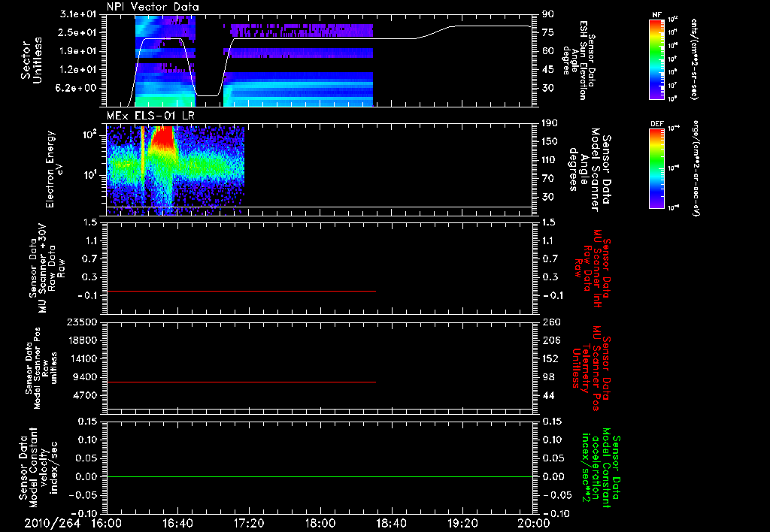Click the 'NPI Vector Data' panel title
This screenshot has height=532, width=770.
pos(153,7)
